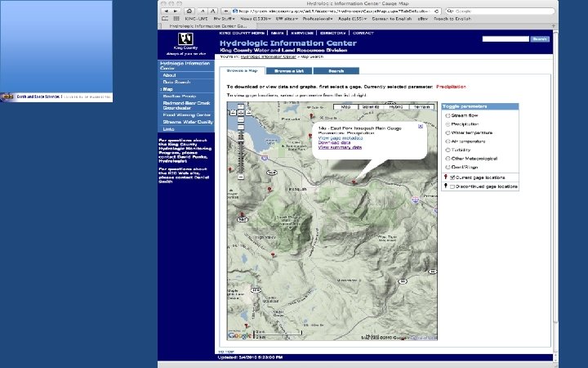The height and width of the screenshot is (368, 588).
Task: Select the Other Meteorological parameter
Action: pyautogui.click(x=448, y=159)
